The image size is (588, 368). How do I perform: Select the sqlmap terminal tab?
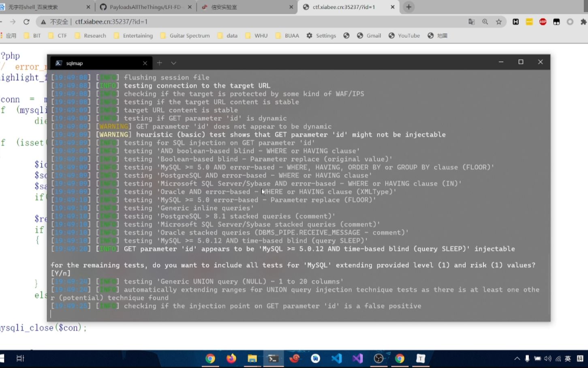101,63
